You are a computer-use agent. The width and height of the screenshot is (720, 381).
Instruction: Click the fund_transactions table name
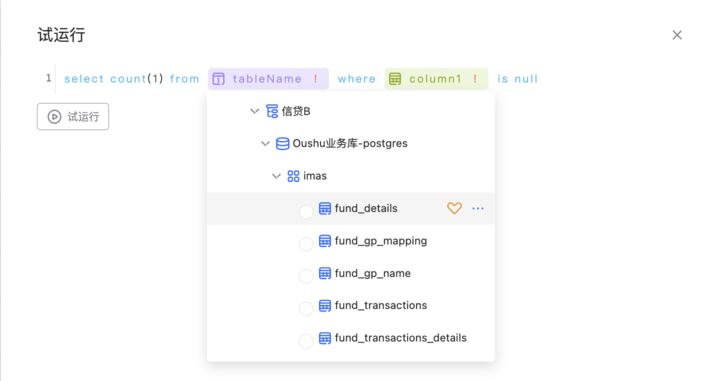point(381,306)
